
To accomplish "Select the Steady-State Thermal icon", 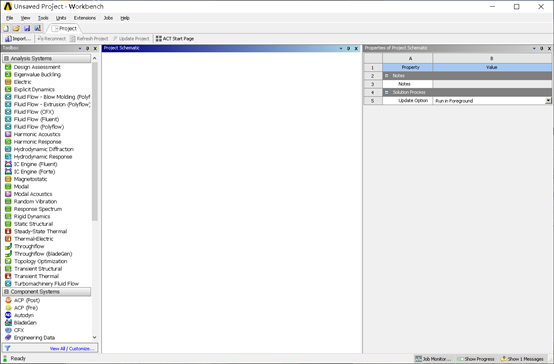I will (8, 231).
